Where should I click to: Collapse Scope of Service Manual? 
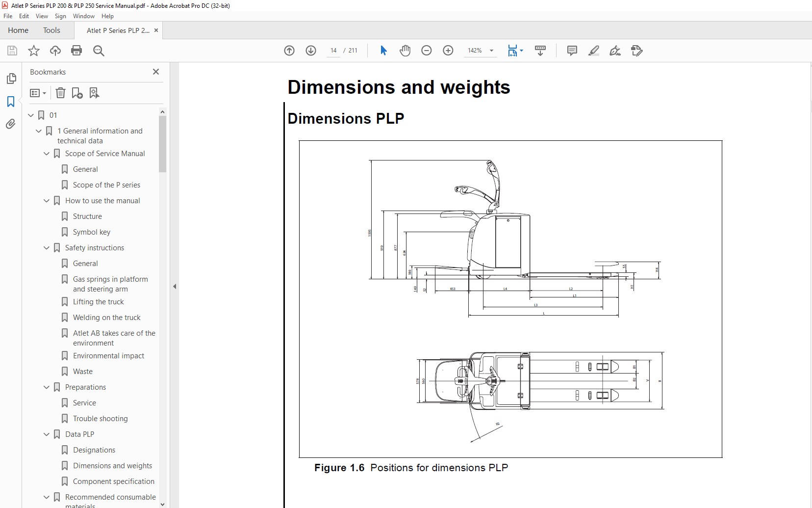47,154
